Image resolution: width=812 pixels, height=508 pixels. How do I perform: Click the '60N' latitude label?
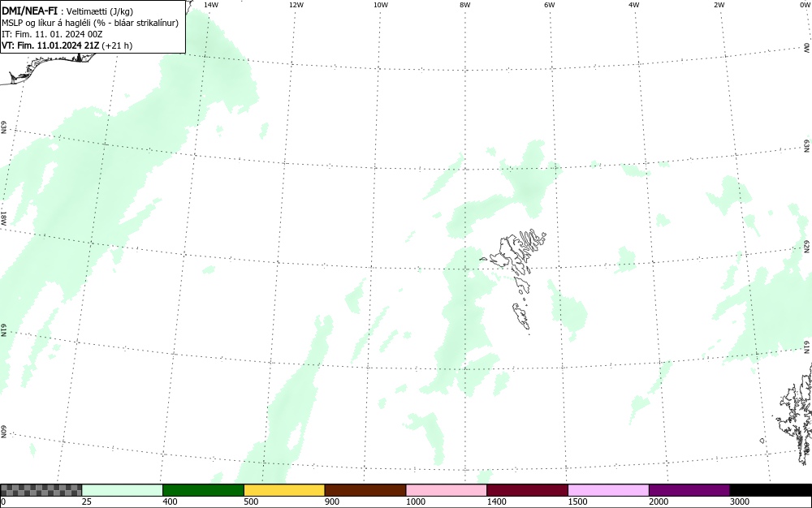click(3, 432)
